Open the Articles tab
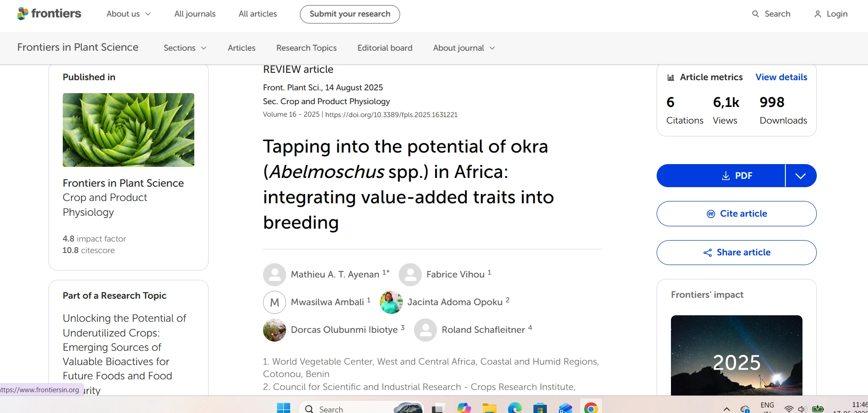The height and width of the screenshot is (413, 868). click(x=241, y=48)
